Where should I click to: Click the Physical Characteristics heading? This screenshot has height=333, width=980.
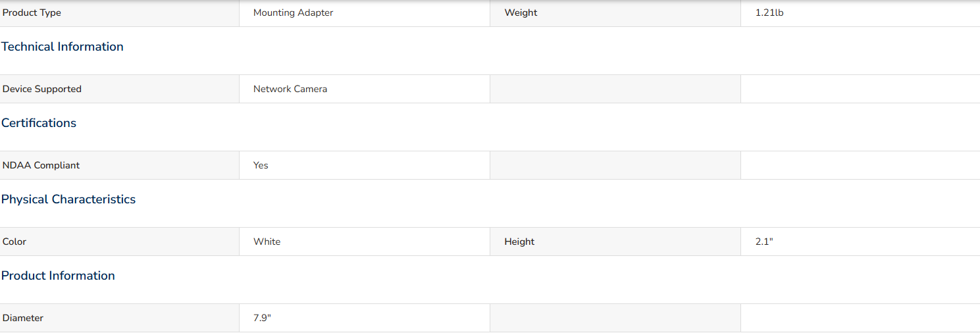pyautogui.click(x=68, y=199)
